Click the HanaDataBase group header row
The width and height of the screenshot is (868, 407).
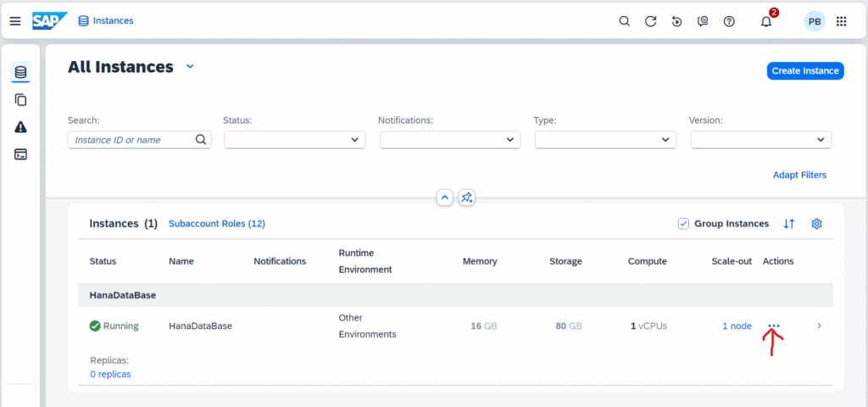pos(455,295)
